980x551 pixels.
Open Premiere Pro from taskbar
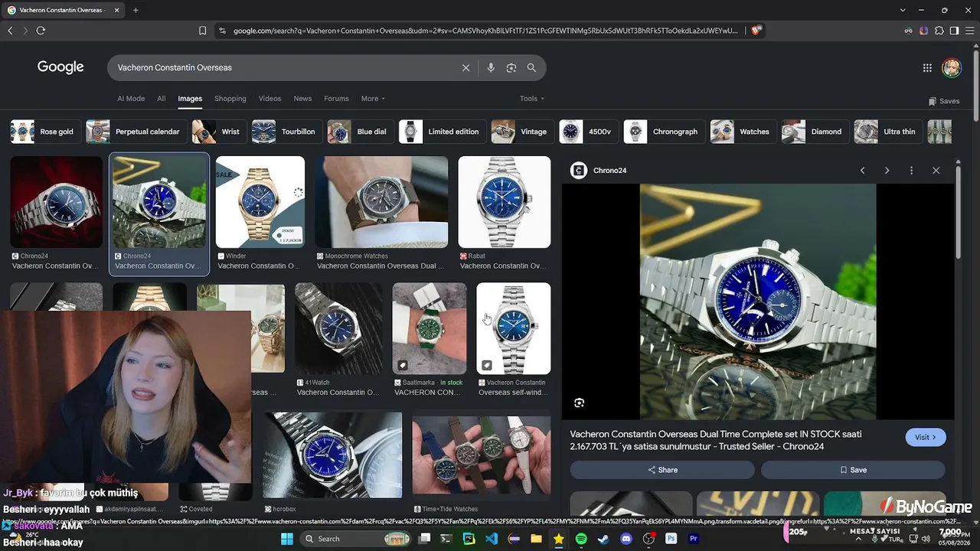tap(694, 539)
